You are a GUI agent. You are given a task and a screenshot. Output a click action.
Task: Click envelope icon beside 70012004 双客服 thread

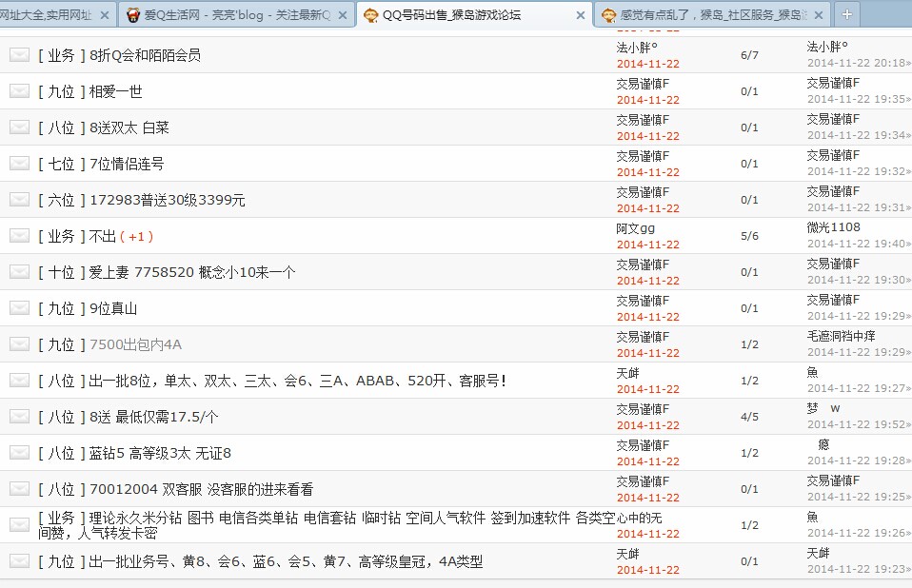pos(19,489)
